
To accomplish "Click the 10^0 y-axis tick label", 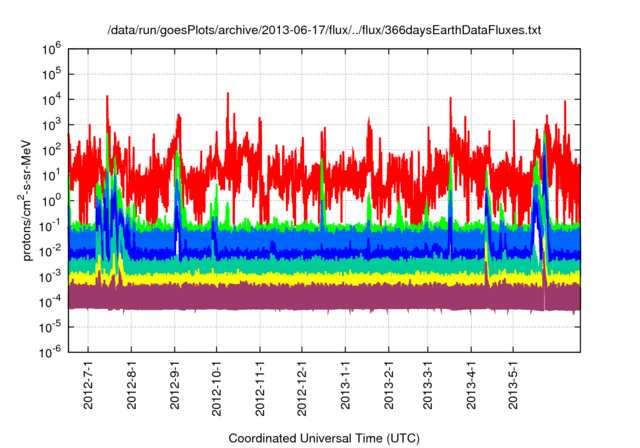I will click(51, 201).
